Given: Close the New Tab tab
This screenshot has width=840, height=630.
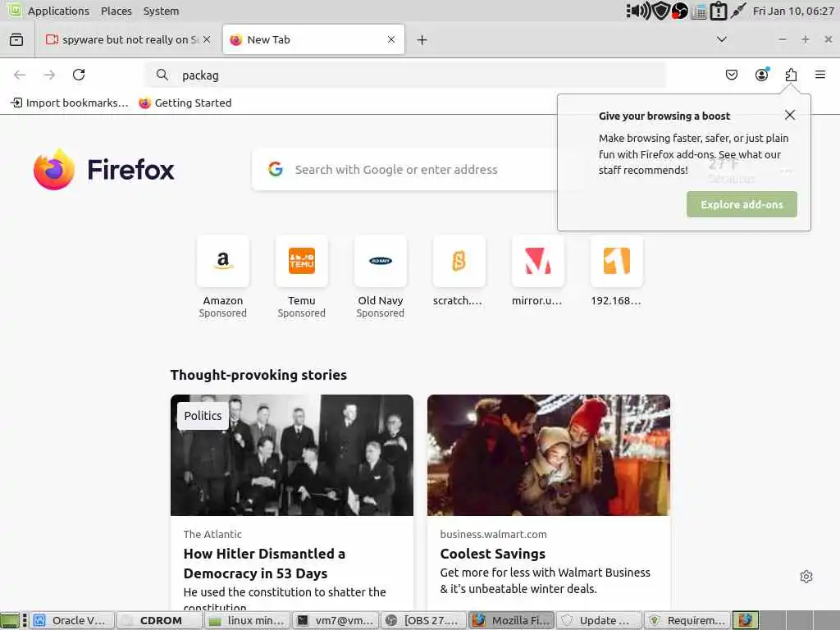Looking at the screenshot, I should (x=391, y=39).
